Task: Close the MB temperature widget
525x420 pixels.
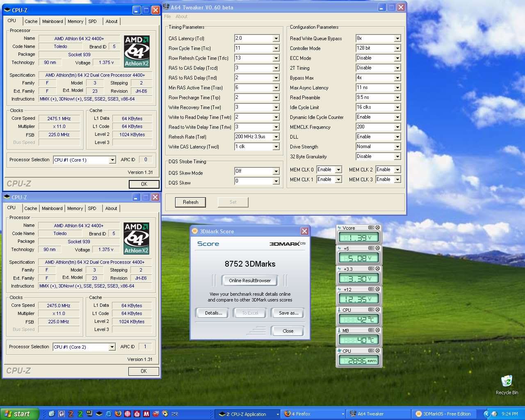Action: (377, 330)
